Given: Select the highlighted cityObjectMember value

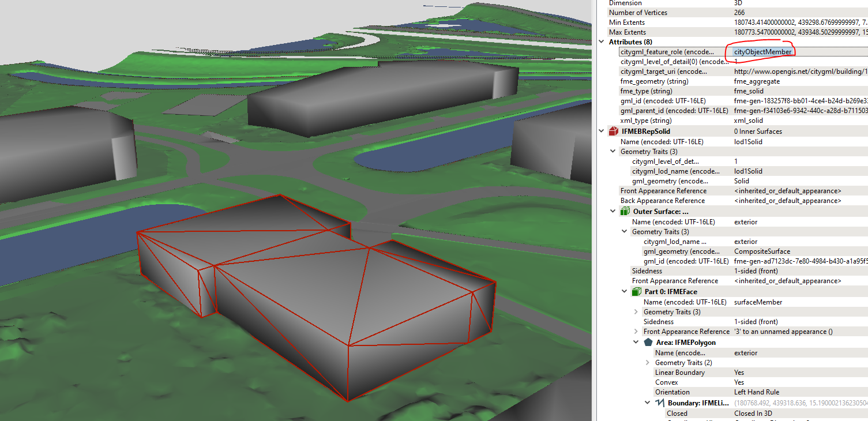Looking at the screenshot, I should click(x=762, y=52).
